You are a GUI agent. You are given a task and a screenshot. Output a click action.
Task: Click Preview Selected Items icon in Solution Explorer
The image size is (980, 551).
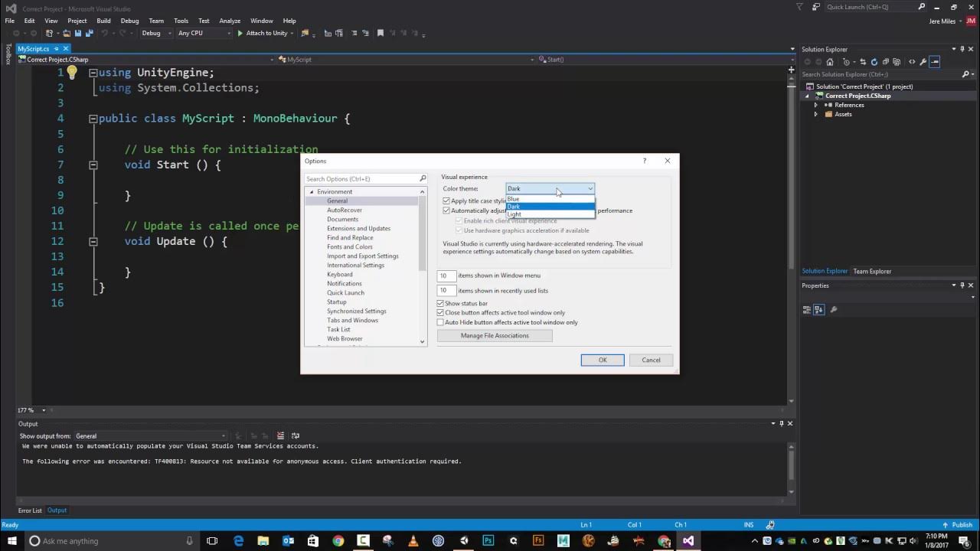935,62
